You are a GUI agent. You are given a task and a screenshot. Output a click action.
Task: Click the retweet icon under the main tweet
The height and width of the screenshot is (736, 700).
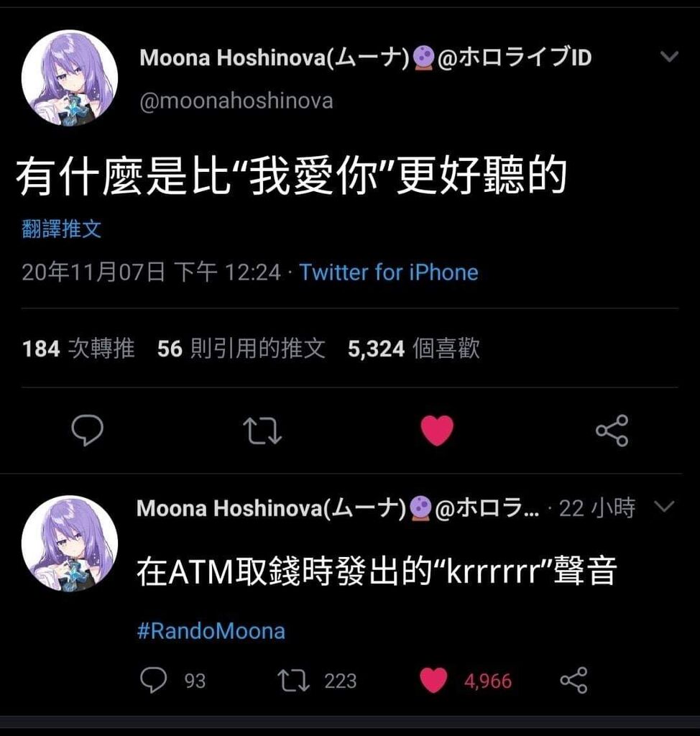pyautogui.click(x=262, y=431)
